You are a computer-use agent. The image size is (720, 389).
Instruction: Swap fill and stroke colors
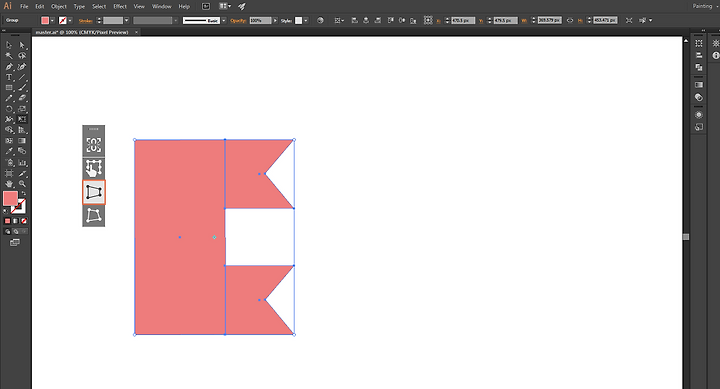pyautogui.click(x=23, y=193)
